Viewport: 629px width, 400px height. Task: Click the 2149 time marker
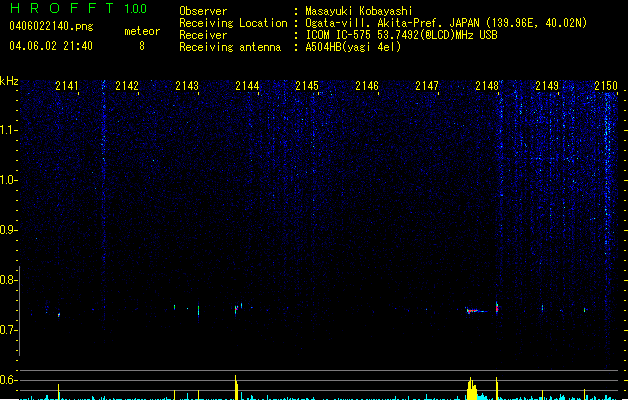[547, 86]
